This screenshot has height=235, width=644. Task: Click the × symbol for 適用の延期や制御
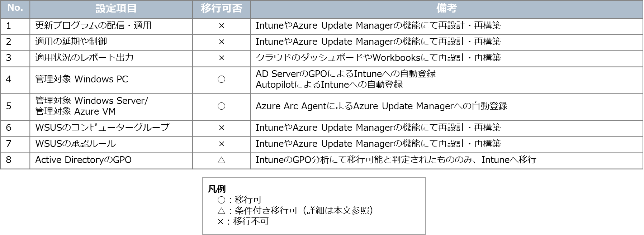221,42
